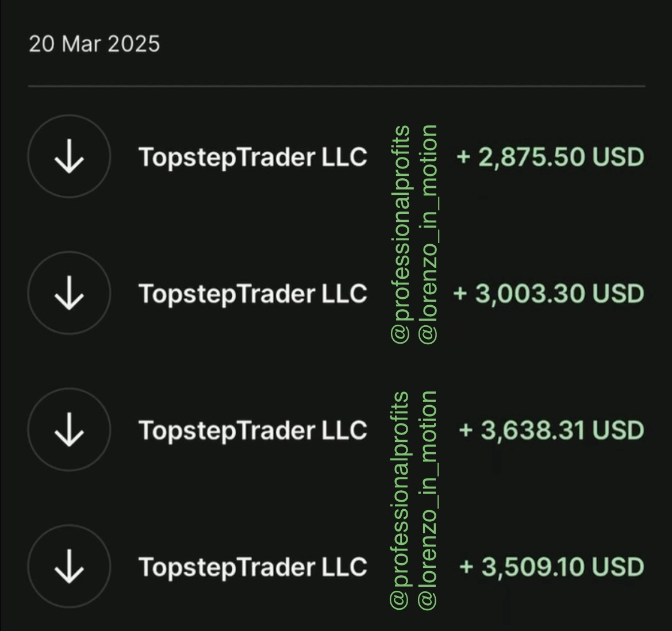Tap lower @professionalprofits vertical watermark

point(401,500)
